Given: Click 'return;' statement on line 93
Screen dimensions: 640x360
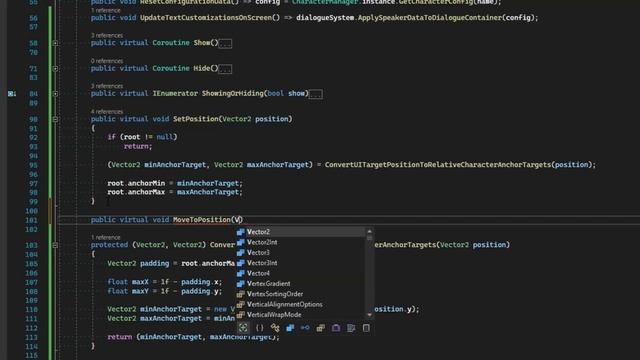Looking at the screenshot, I should pos(138,146).
